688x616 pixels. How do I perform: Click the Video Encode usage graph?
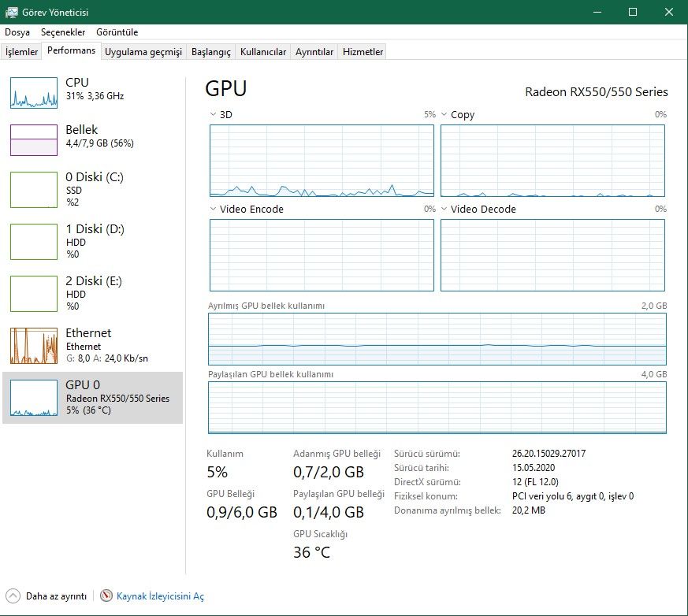(x=322, y=254)
